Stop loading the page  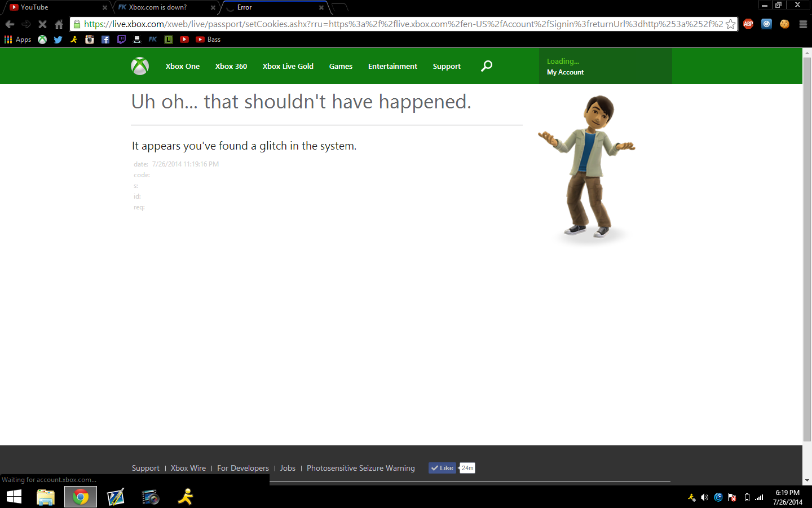point(42,24)
